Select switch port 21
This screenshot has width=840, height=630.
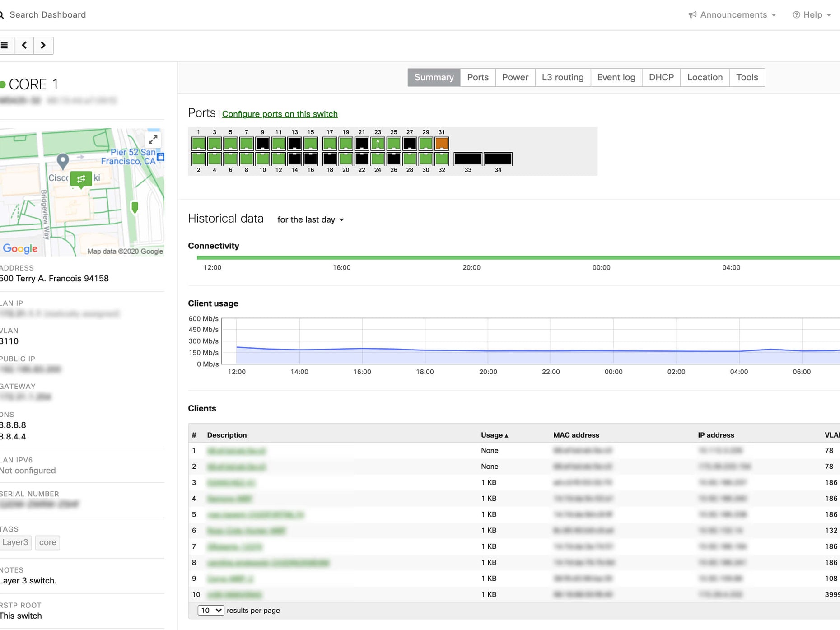pos(362,144)
